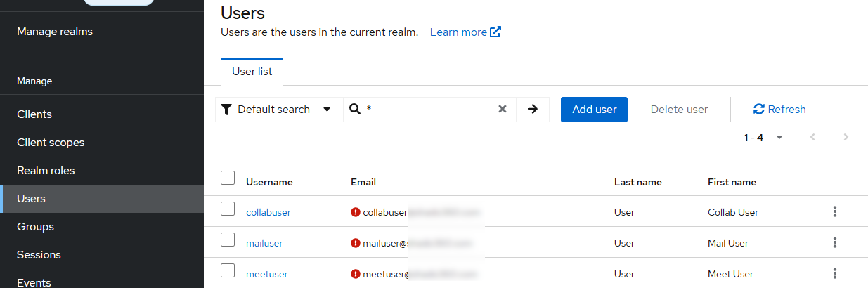Check the mailuser row checkbox
Viewport: 868px width, 288px height.
[228, 240]
